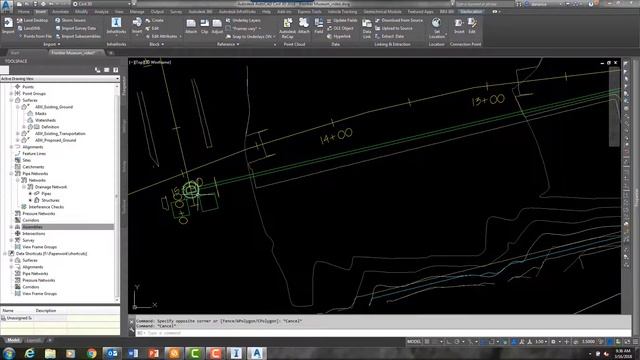Click Update Fields in Data panel
The height and width of the screenshot is (360, 640).
coord(342,20)
